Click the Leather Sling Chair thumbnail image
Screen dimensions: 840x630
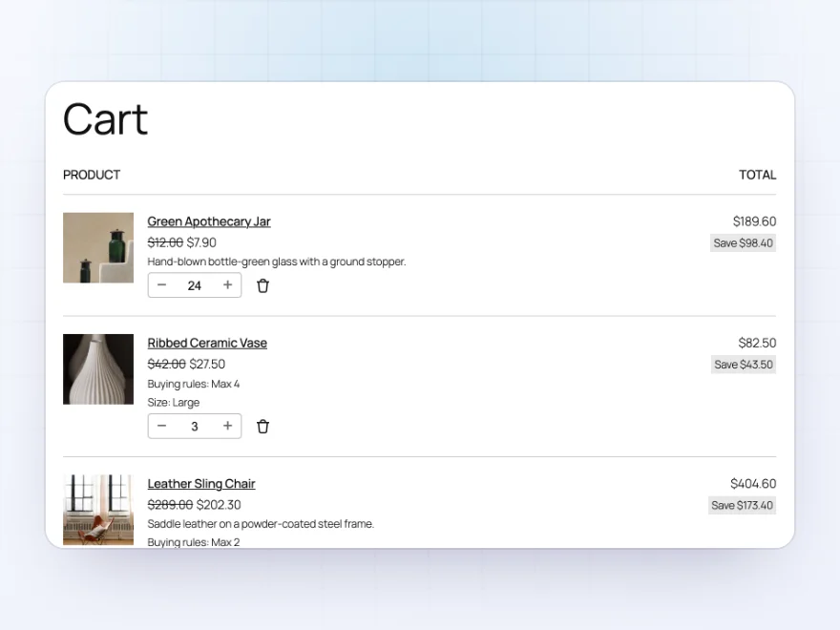point(98,510)
